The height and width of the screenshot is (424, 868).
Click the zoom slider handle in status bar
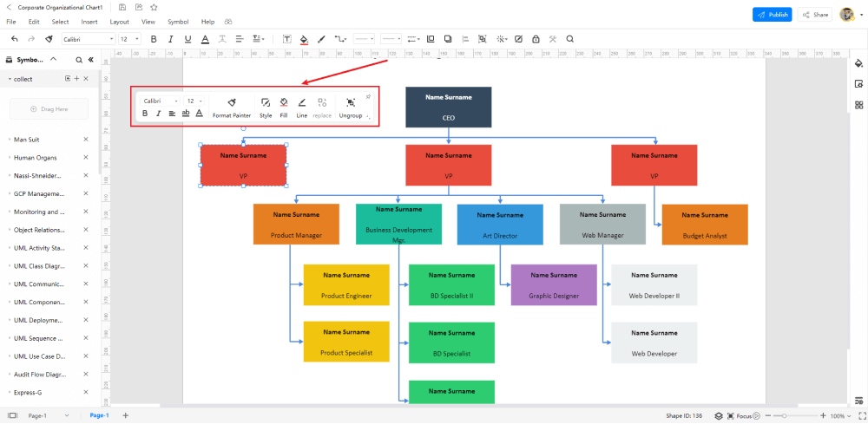click(x=784, y=415)
